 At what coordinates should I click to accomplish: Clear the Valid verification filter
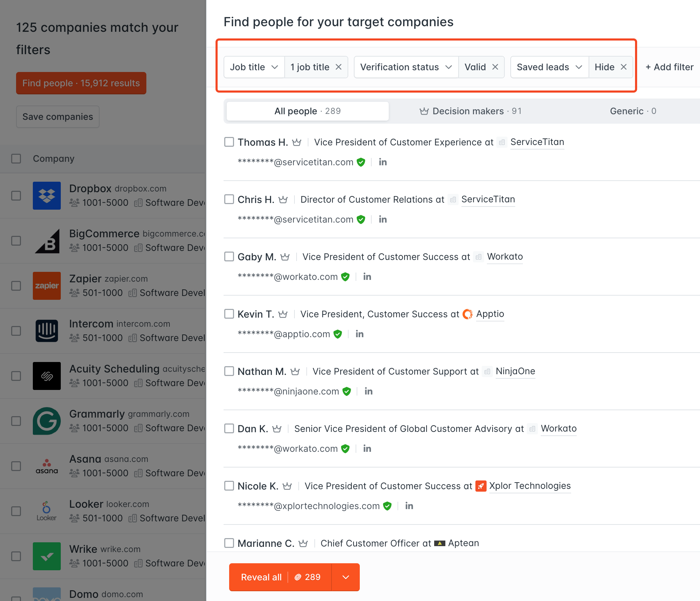tap(495, 67)
